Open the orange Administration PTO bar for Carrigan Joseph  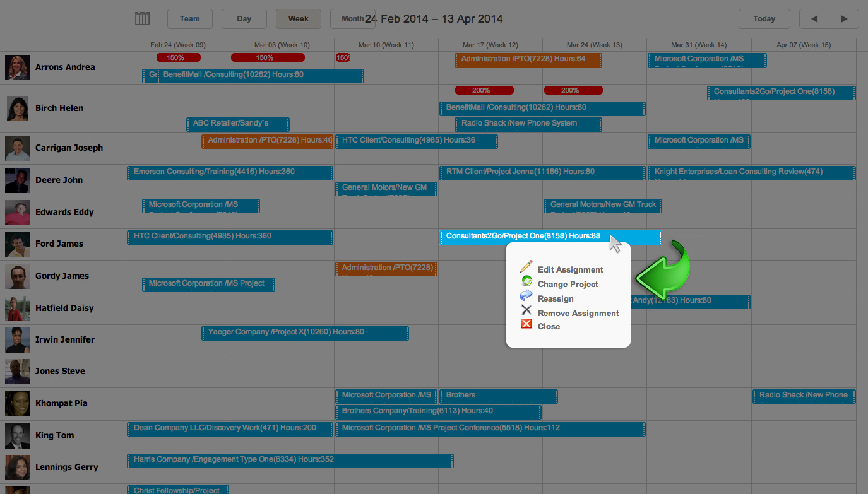coord(267,141)
